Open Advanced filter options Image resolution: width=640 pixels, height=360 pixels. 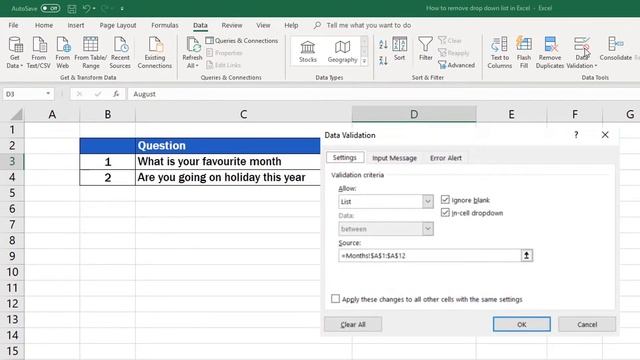[456, 65]
